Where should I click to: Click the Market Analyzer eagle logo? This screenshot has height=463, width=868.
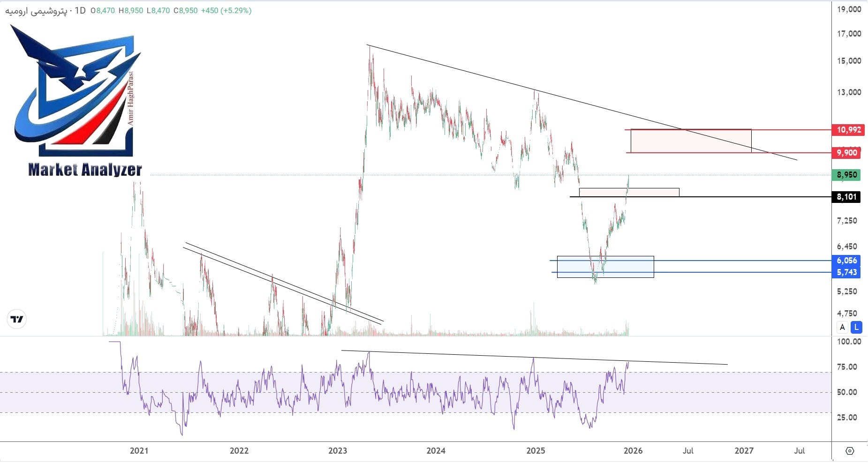[75, 89]
